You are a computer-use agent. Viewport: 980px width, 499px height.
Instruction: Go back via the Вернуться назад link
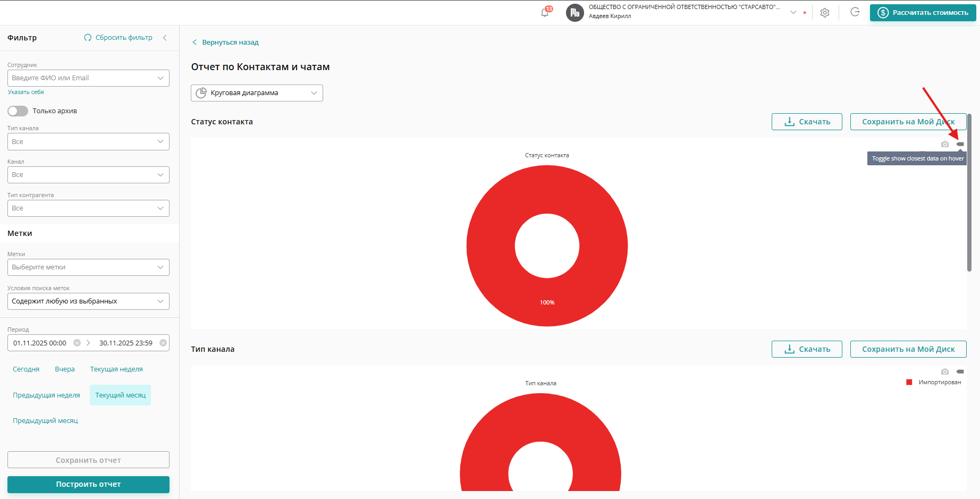click(x=225, y=43)
